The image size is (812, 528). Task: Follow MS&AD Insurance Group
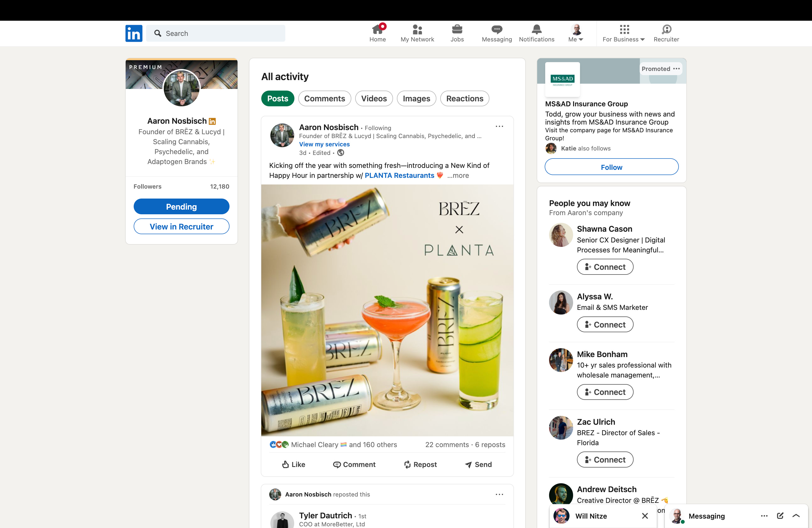[x=611, y=167]
